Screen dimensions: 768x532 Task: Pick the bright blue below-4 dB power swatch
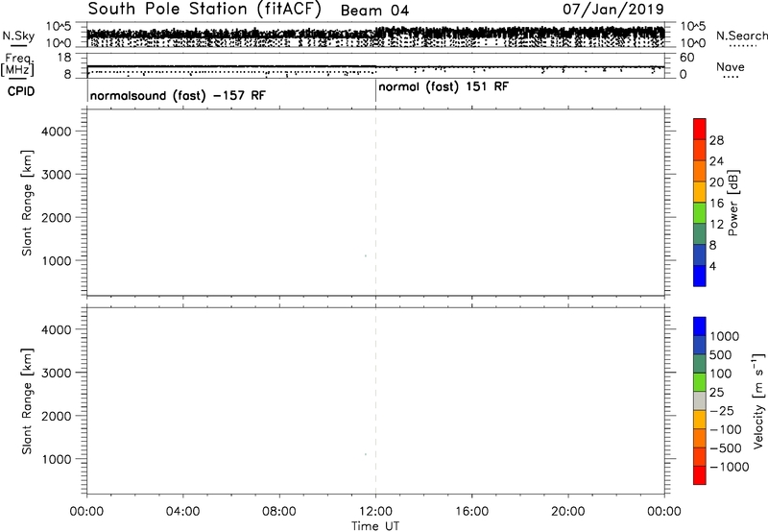pos(700,277)
